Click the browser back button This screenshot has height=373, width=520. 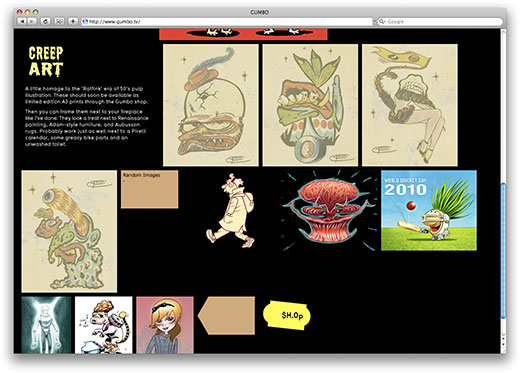click(x=22, y=22)
